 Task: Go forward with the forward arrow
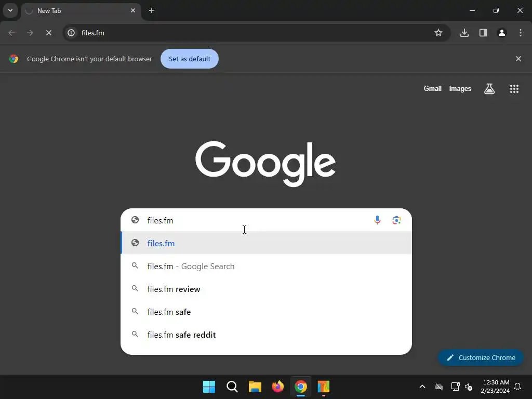(30, 33)
